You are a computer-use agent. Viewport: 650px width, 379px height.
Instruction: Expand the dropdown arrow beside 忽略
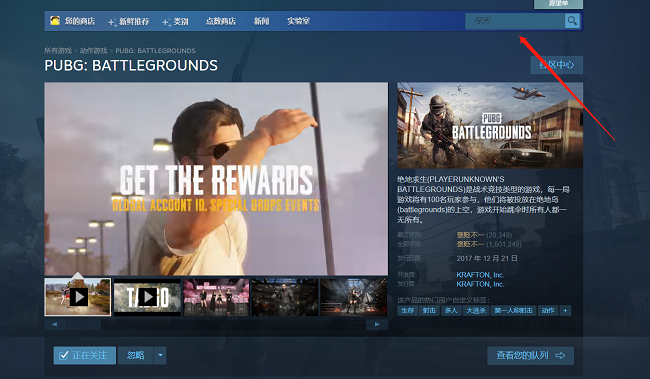click(160, 355)
